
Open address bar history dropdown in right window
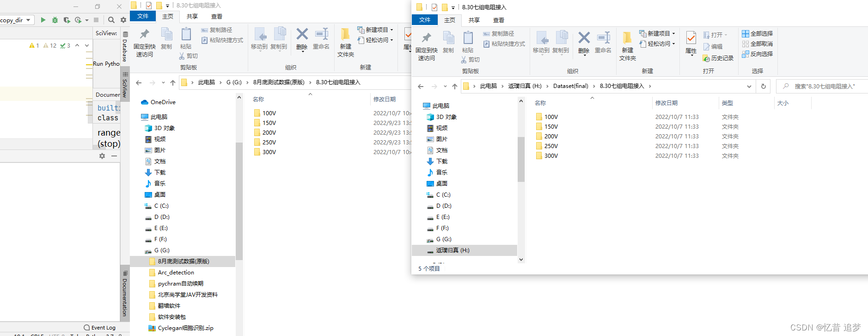coord(749,86)
